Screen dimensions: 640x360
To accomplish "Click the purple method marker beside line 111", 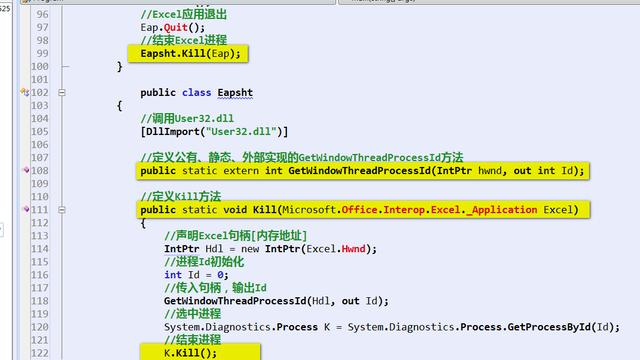I will [26, 209].
